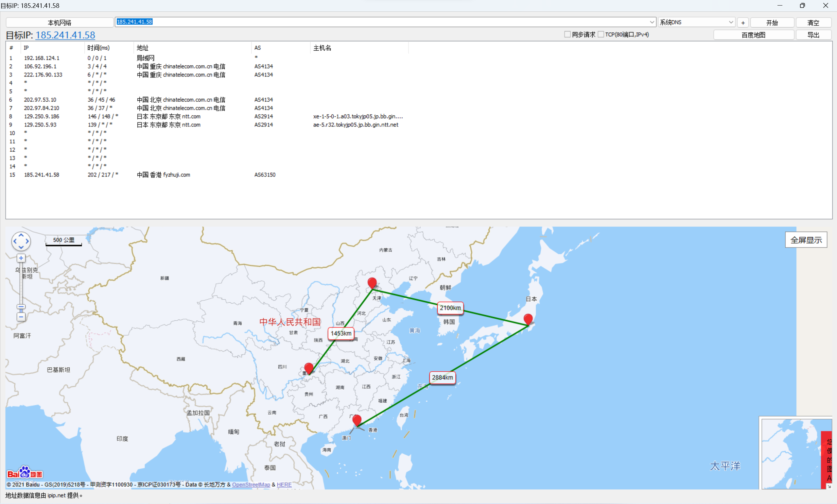Screen dimensions: 837x504
Task: Zoom out with bottom minus button
Action: click(x=21, y=317)
